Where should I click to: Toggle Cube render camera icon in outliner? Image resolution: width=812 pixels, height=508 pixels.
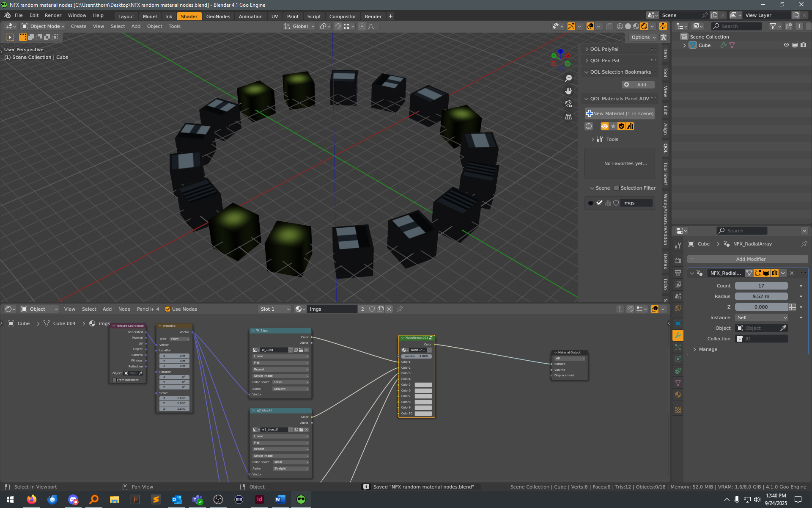[804, 45]
